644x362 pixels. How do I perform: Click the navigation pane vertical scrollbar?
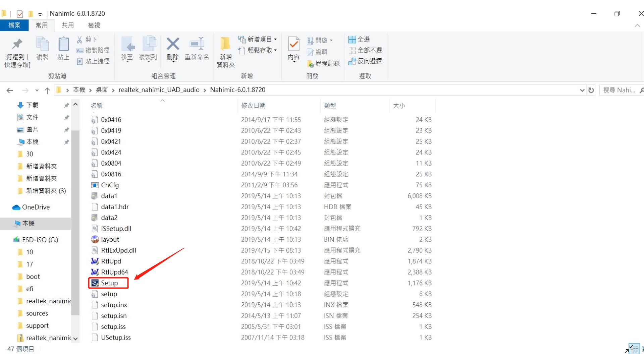coord(75,221)
